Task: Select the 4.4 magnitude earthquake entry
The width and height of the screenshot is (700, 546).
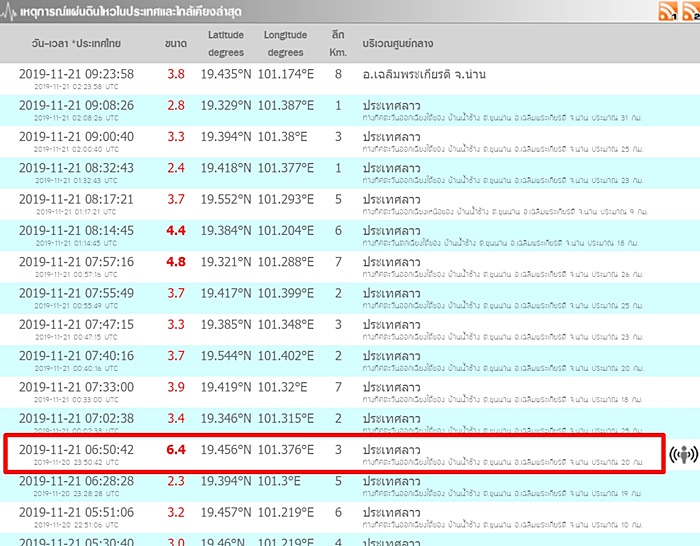Action: (176, 230)
